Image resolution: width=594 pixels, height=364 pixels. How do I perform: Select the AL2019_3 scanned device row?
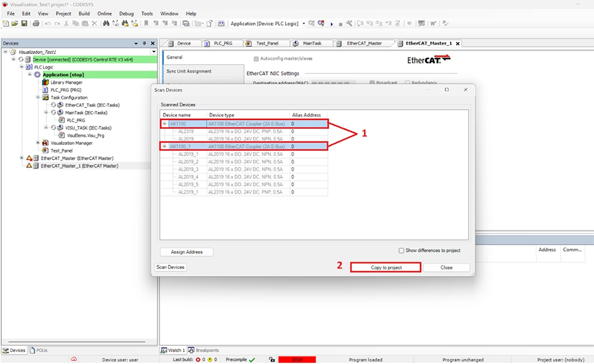pos(244,169)
